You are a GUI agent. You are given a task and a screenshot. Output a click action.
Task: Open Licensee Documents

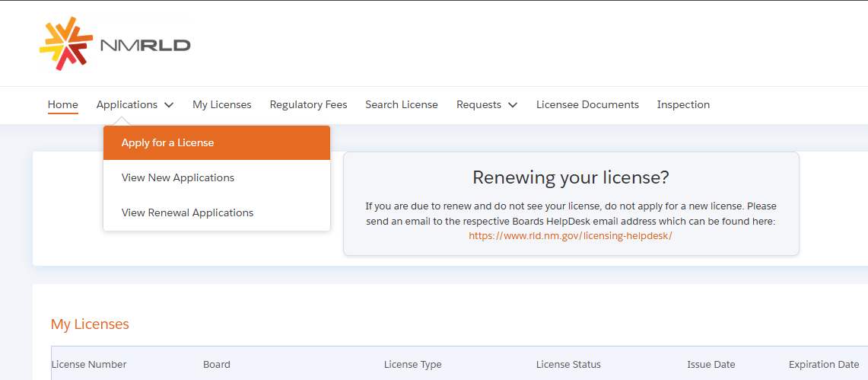(x=587, y=105)
